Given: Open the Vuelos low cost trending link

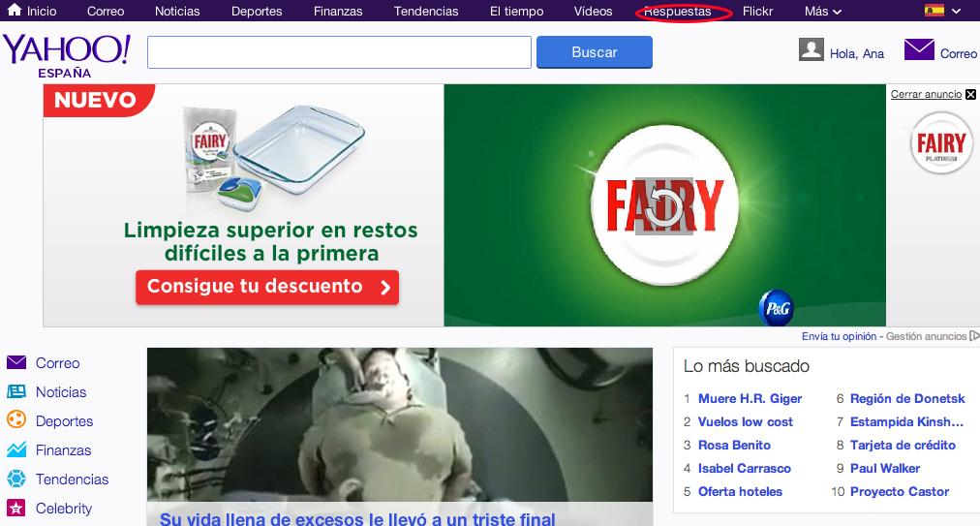Looking at the screenshot, I should point(745,421).
